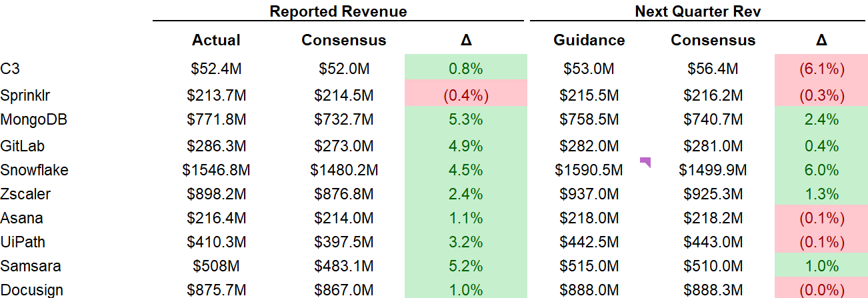Click the 3.2% delta cell
This screenshot has width=868, height=298.
(466, 242)
